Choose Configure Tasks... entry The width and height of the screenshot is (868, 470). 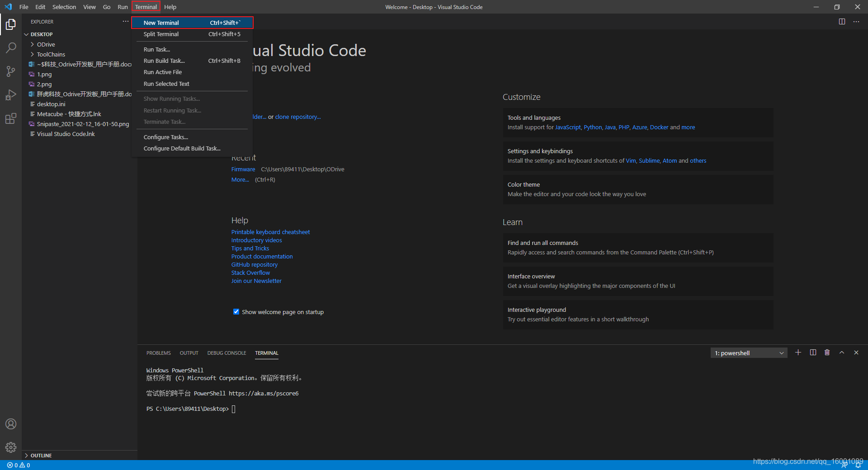[x=192, y=137]
